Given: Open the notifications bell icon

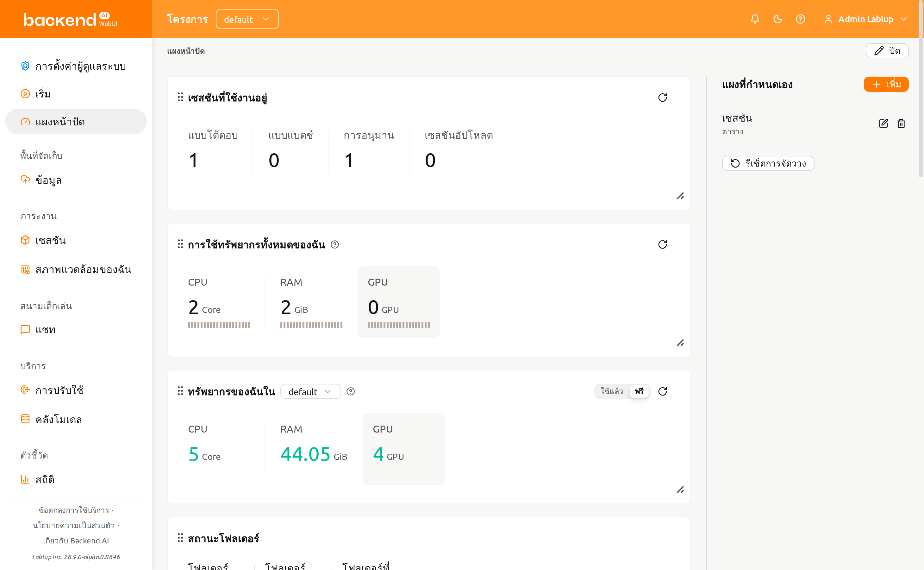Looking at the screenshot, I should tap(755, 19).
